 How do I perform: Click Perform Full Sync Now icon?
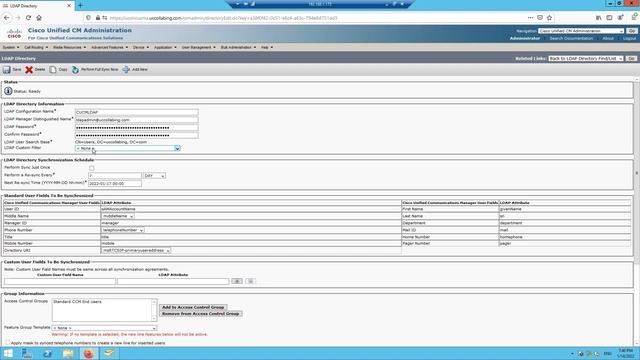[x=76, y=70]
